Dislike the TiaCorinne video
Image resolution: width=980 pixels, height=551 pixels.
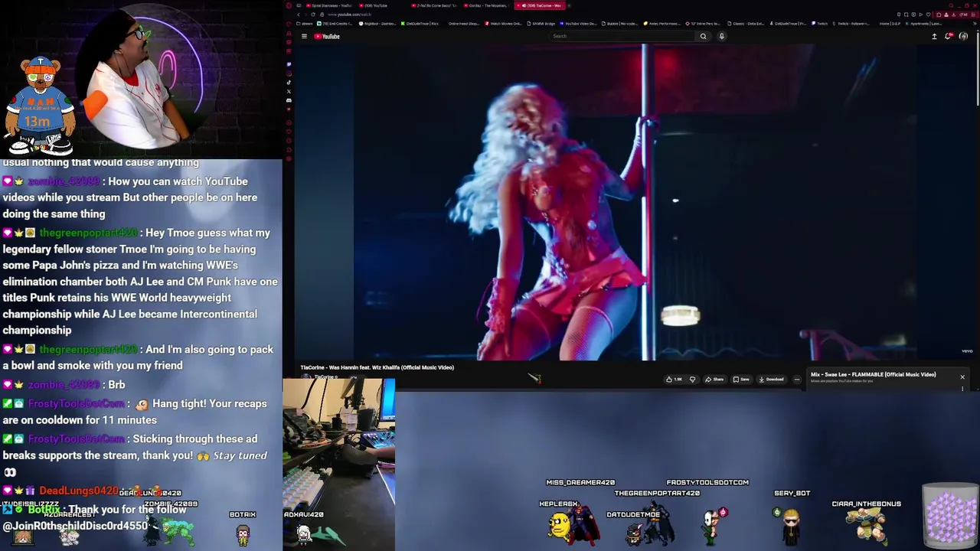[692, 379]
